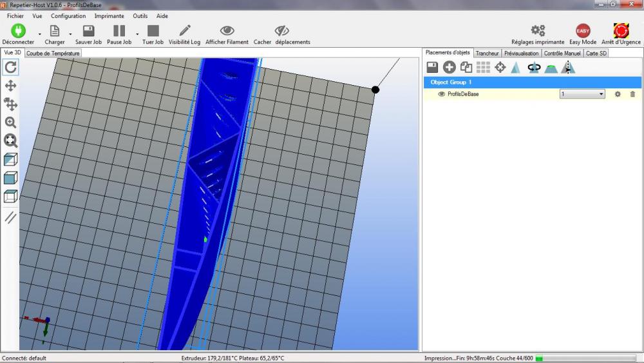This screenshot has height=363, width=644.
Task: Open ProfilsDeBase settings gear
Action: pos(618,94)
